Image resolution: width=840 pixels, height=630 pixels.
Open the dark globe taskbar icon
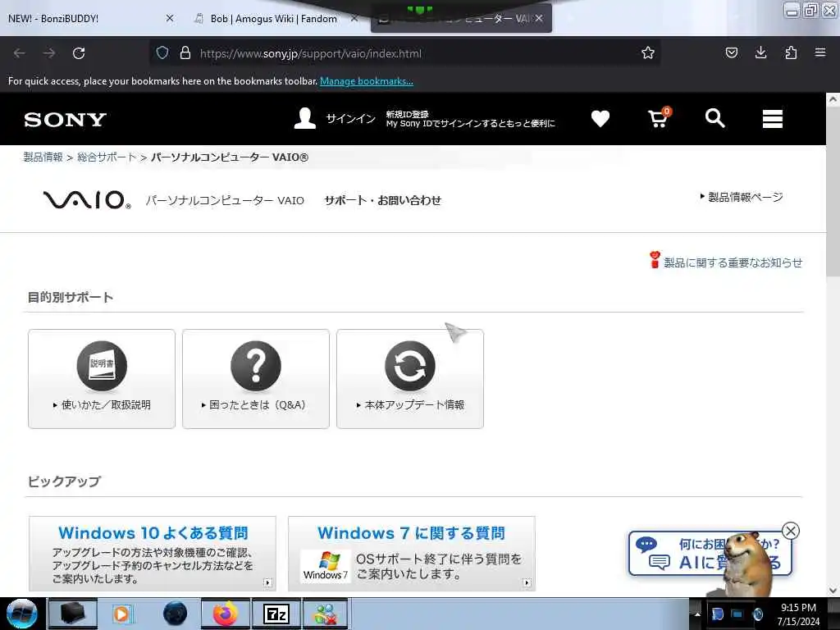point(175,614)
